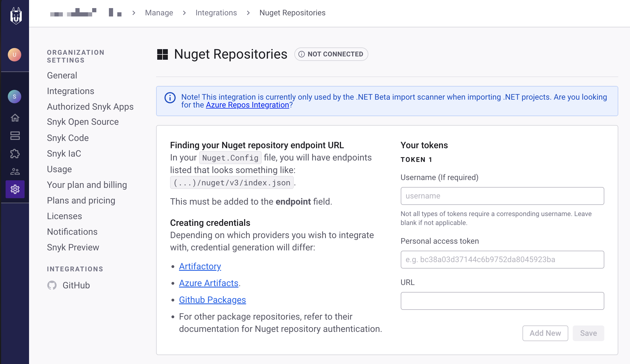The width and height of the screenshot is (630, 364).
Task: Open the Azure Repos Integration link
Action: coord(247,105)
